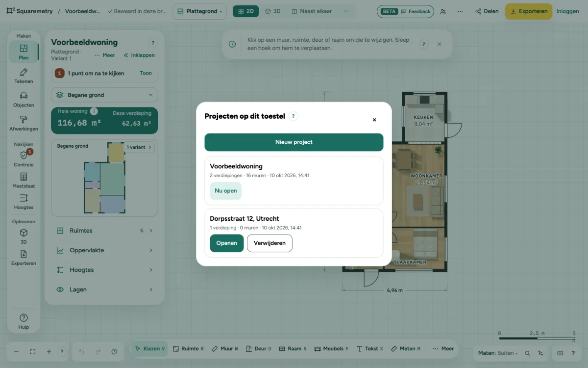588x368 pixels.
Task: Open the Afwerkingen panel
Action: 24,123
